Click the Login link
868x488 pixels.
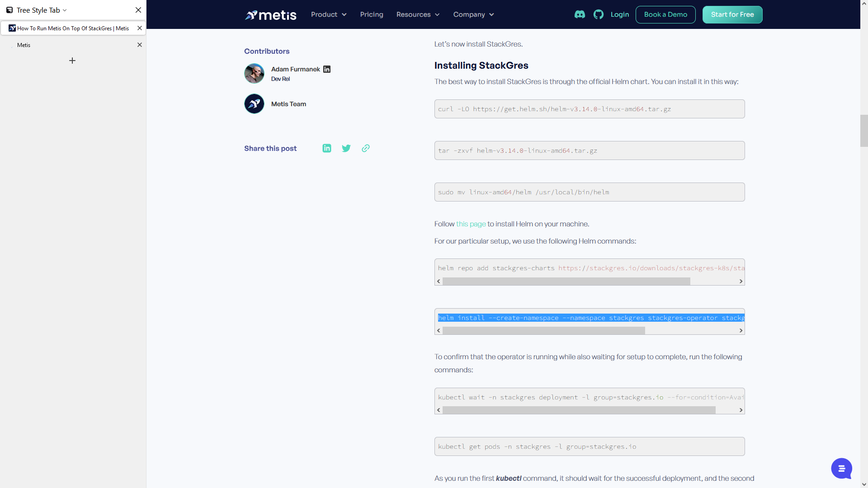[x=620, y=14]
